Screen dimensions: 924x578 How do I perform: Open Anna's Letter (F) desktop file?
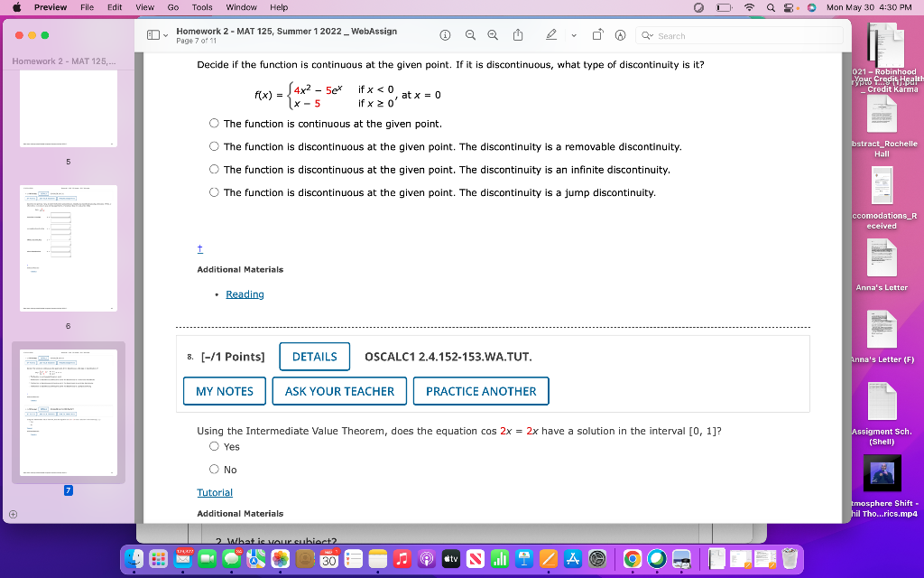[x=882, y=336]
